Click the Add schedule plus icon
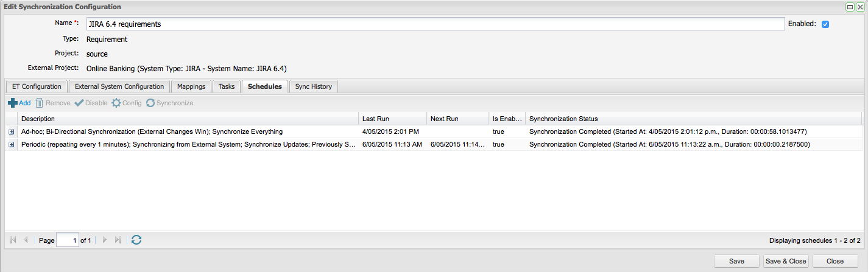Image resolution: width=868 pixels, height=272 pixels. [12, 103]
